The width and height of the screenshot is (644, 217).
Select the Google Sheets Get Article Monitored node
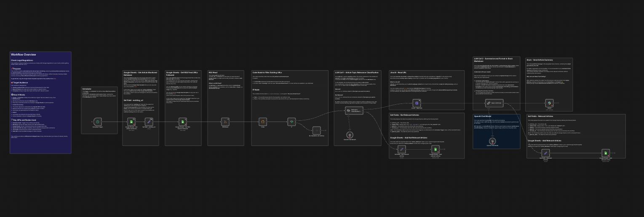pyautogui.click(x=131, y=122)
